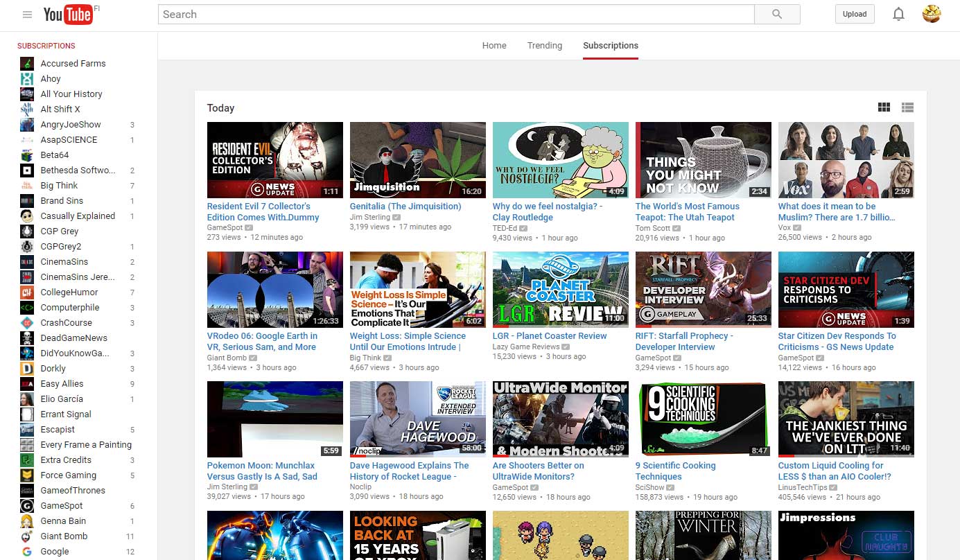Viewport: 960px width, 560px height.
Task: Click the Upload button
Action: coord(855,14)
